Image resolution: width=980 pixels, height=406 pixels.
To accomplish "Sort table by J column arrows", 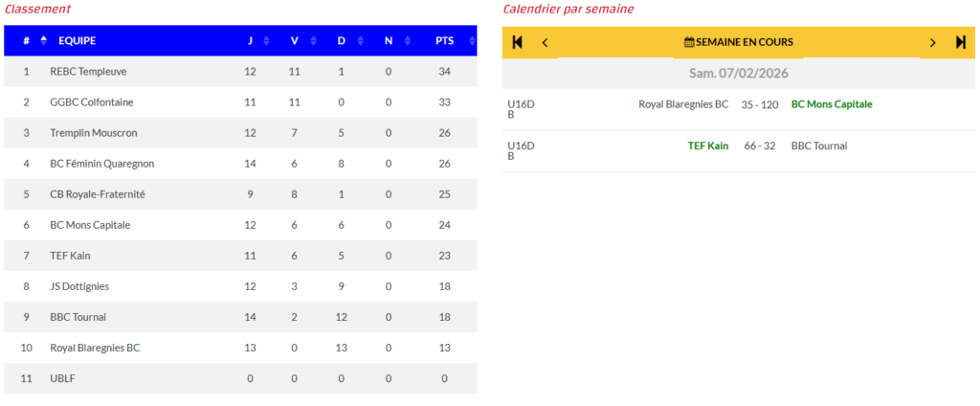I will [266, 41].
